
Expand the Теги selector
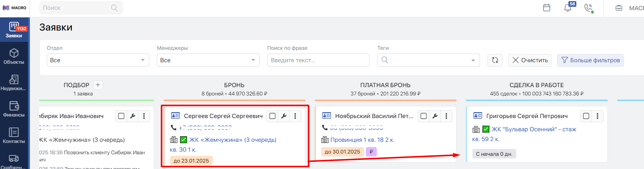[429, 60]
